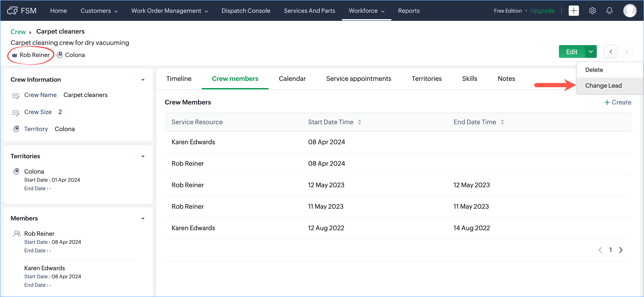This screenshot has height=297, width=644.
Task: Click the globe icon beside Territory
Action: (x=16, y=129)
